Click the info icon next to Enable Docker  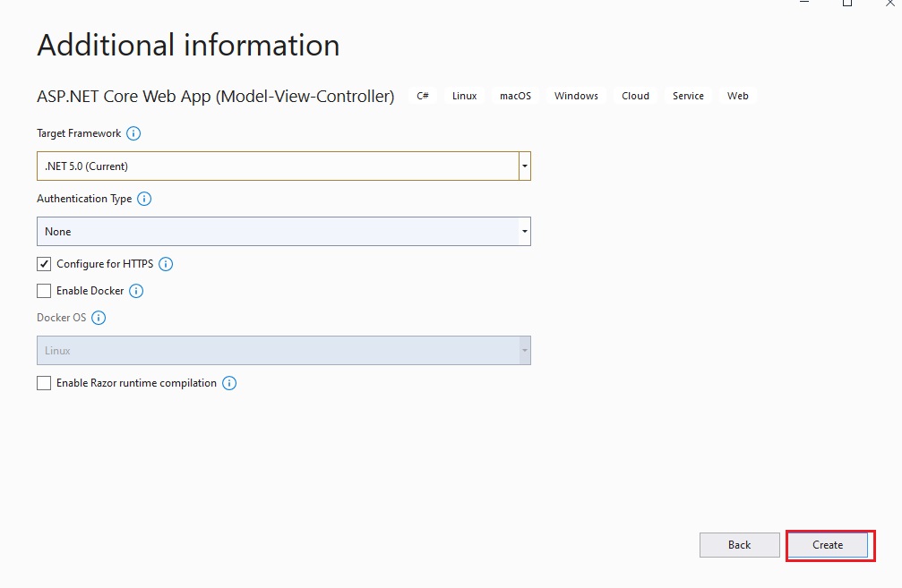[x=136, y=291]
